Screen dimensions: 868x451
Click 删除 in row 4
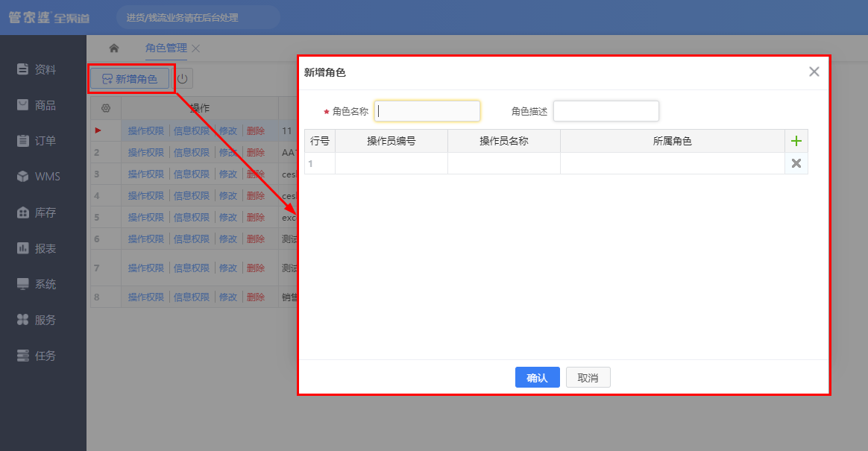point(256,196)
